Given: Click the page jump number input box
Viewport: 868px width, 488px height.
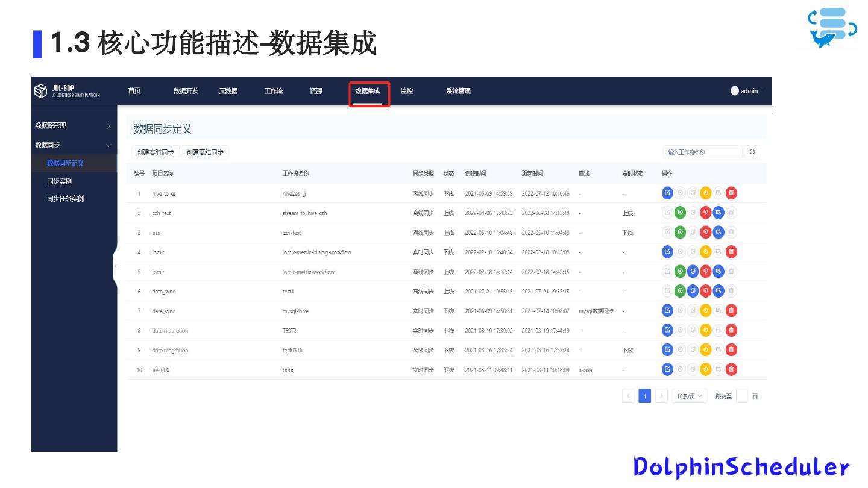Looking at the screenshot, I should coord(742,396).
